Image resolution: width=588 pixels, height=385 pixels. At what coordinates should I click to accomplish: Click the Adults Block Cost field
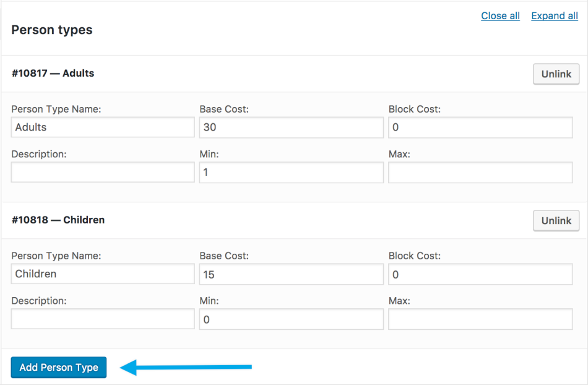480,128
